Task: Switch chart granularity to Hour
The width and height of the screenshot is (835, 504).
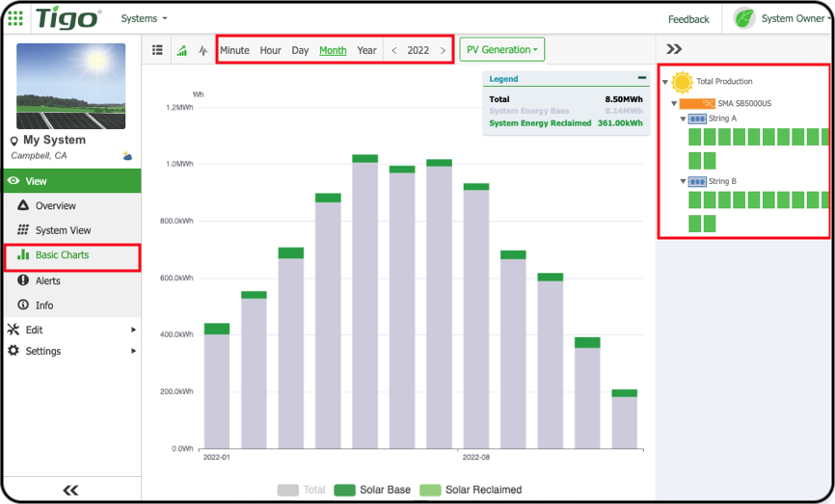Action: 270,50
